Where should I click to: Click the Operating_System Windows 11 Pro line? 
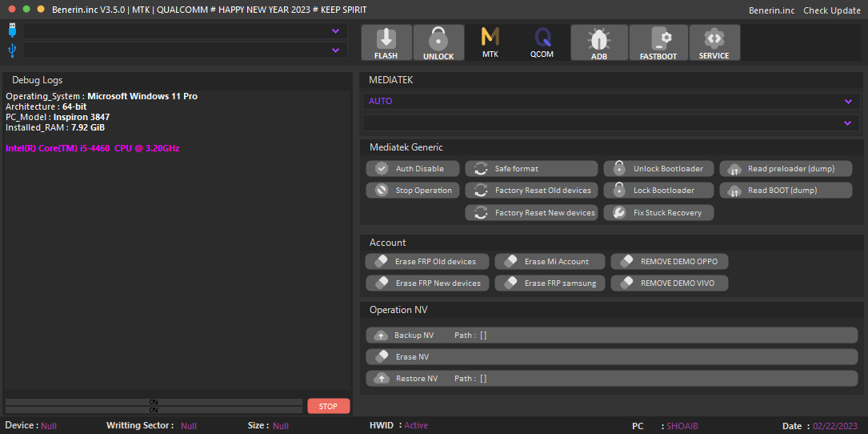click(102, 96)
